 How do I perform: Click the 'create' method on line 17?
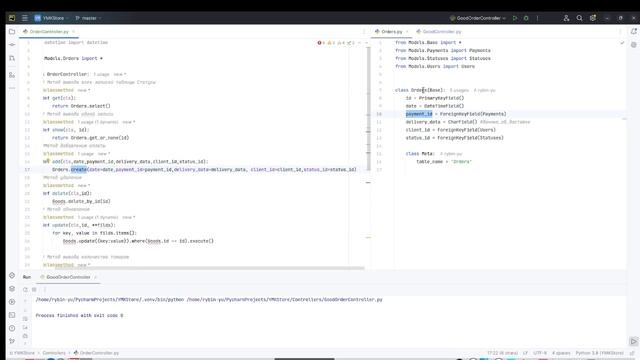(78, 169)
